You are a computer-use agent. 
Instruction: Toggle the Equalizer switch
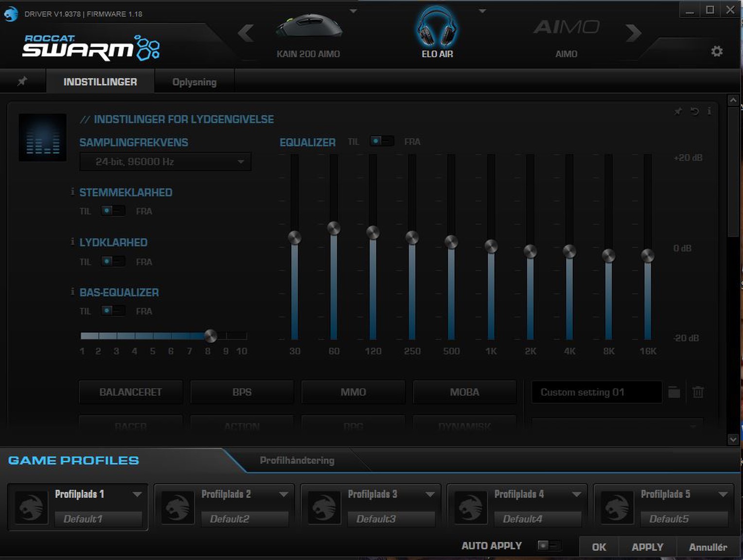(382, 141)
